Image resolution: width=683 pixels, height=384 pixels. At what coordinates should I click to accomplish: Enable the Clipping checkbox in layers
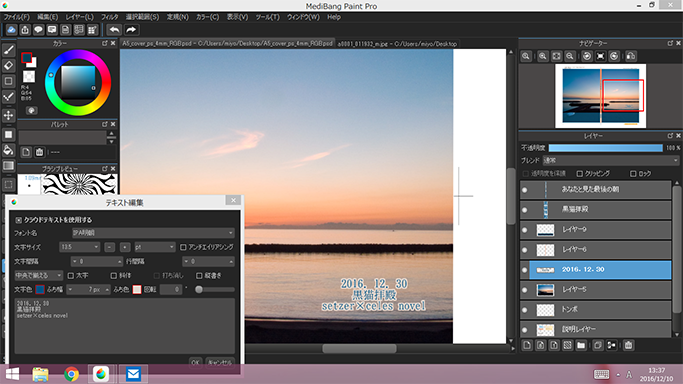580,173
